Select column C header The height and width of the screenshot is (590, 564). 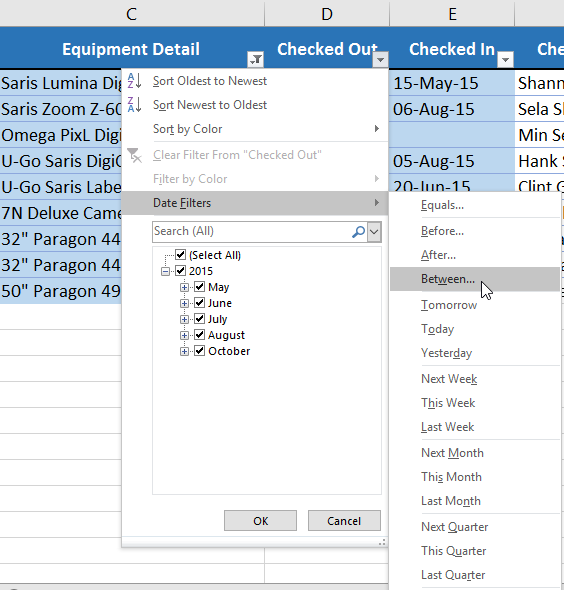tap(132, 14)
